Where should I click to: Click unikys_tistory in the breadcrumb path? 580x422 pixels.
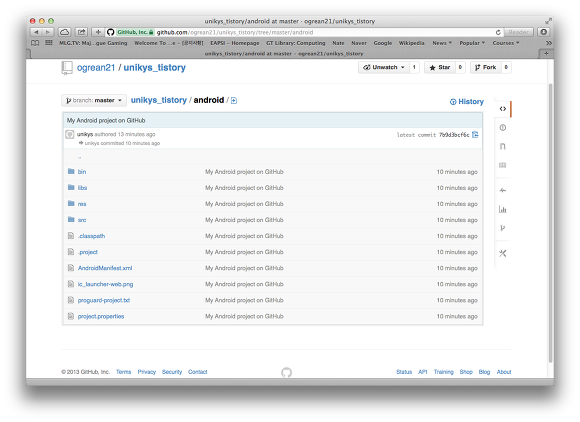coord(159,100)
